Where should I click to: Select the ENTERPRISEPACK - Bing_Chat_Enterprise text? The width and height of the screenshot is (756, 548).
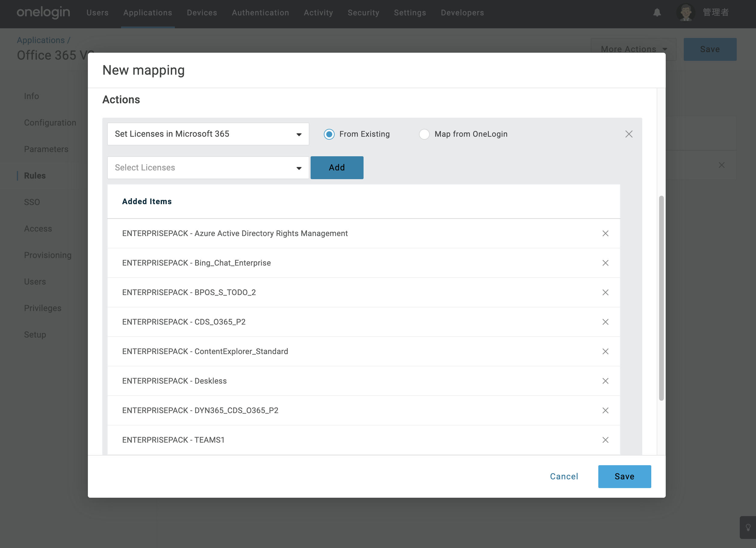point(196,263)
